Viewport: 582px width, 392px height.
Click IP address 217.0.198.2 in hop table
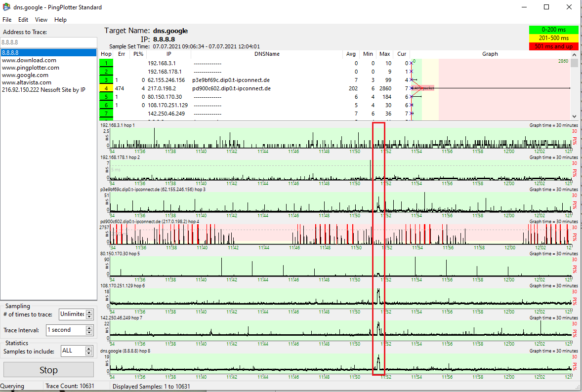point(162,89)
